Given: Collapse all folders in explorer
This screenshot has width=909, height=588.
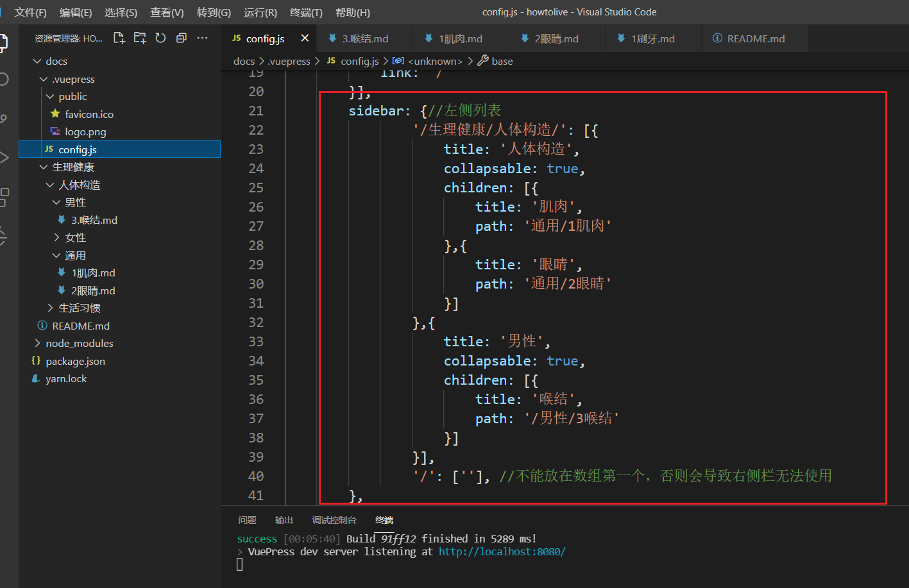Looking at the screenshot, I should point(182,38).
